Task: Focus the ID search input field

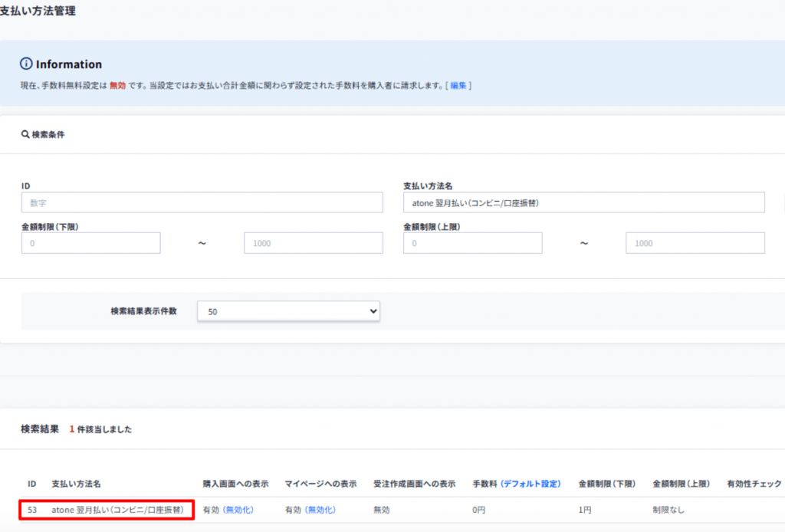Action: pos(202,202)
